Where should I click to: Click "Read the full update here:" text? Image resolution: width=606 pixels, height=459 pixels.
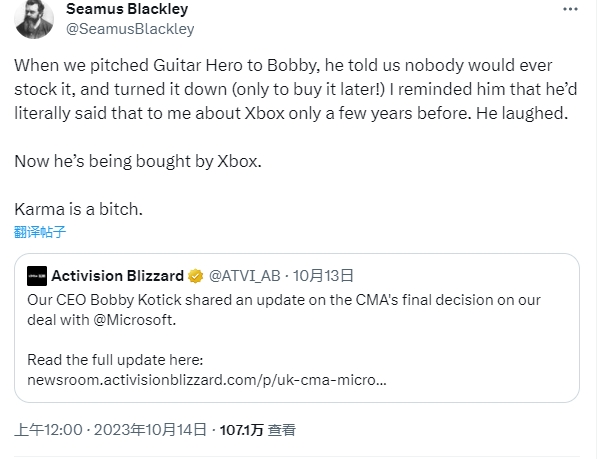click(x=115, y=360)
